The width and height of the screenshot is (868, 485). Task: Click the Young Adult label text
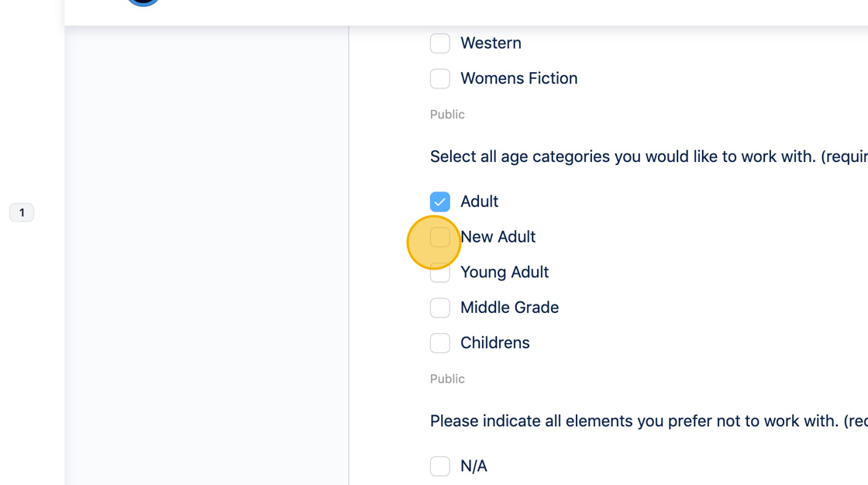505,272
